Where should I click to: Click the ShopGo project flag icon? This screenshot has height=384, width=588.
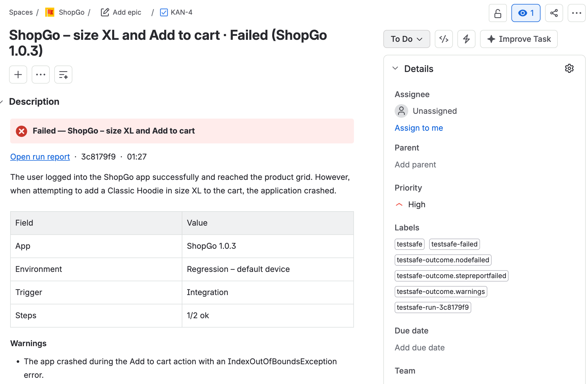[x=50, y=12]
